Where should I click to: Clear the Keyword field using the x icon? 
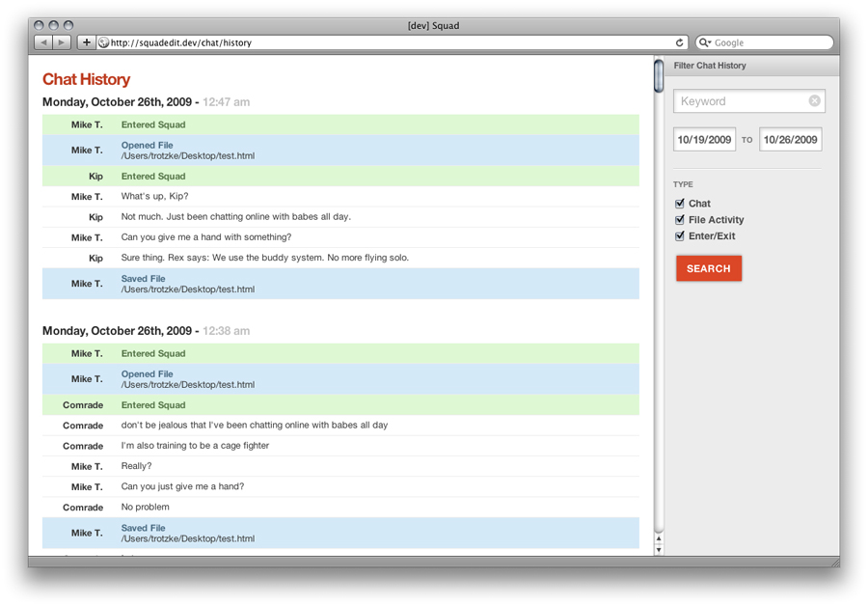[x=814, y=100]
